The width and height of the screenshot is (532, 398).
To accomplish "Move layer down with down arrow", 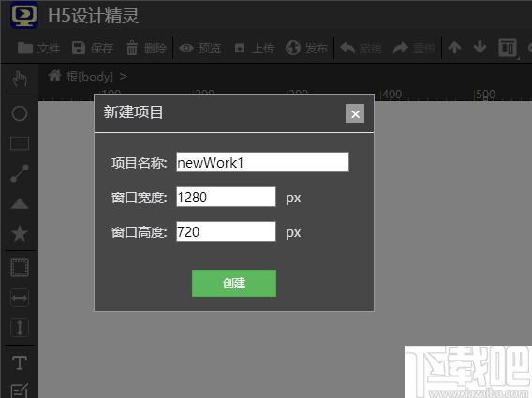I will [x=480, y=48].
